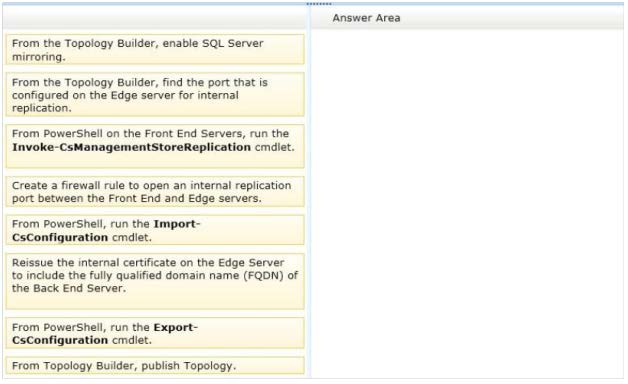Image resolution: width=628 pixels, height=384 pixels.
Task: Choose the Invoke-CsManagementStoreReplication cmdlet item
Action: pos(155,146)
